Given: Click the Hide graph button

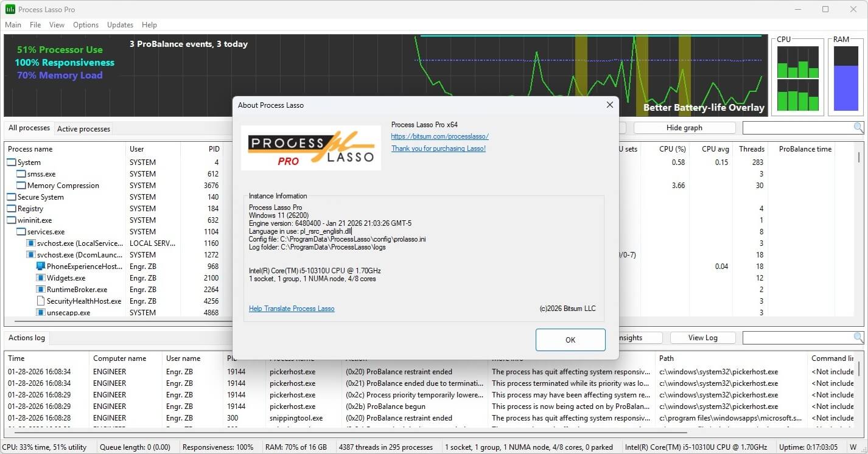Looking at the screenshot, I should coord(684,127).
